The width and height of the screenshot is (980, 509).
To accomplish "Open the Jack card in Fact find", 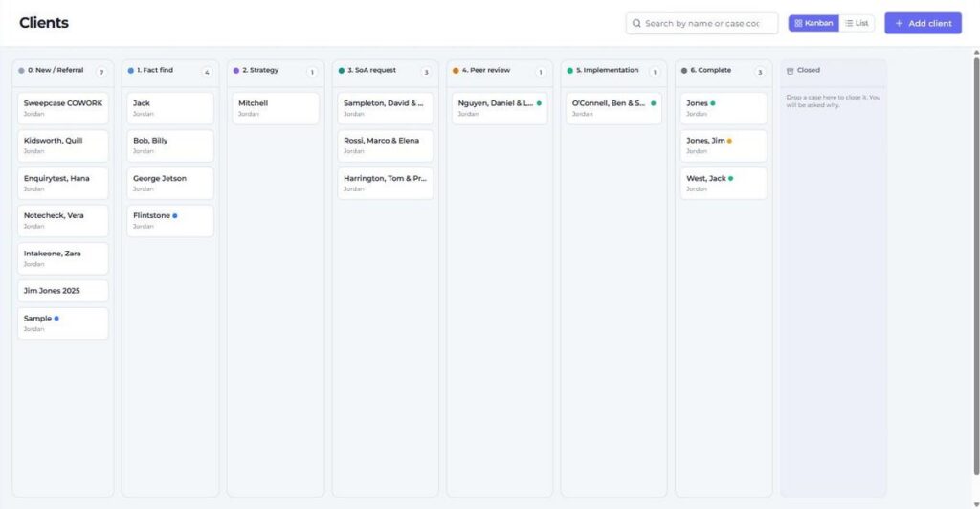I will coord(170,108).
